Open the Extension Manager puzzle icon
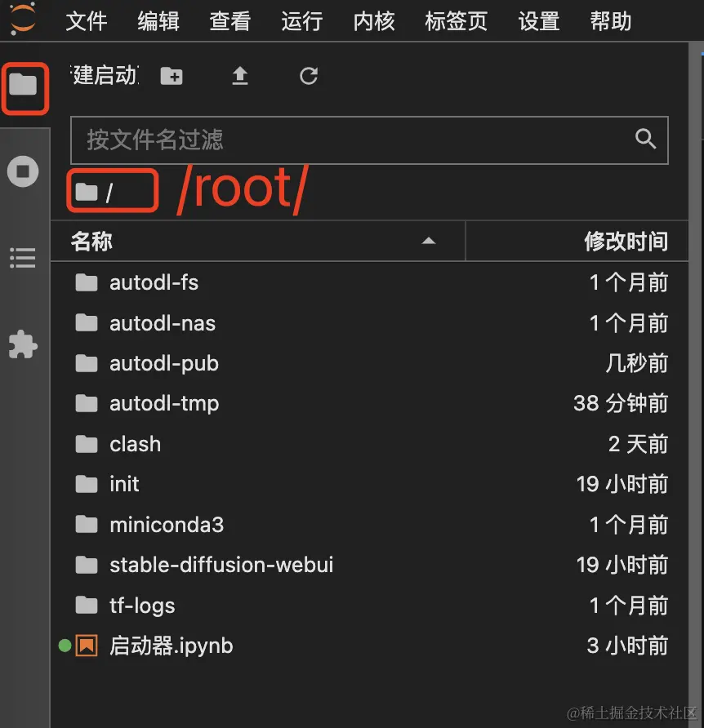The width and height of the screenshot is (704, 728). click(23, 344)
